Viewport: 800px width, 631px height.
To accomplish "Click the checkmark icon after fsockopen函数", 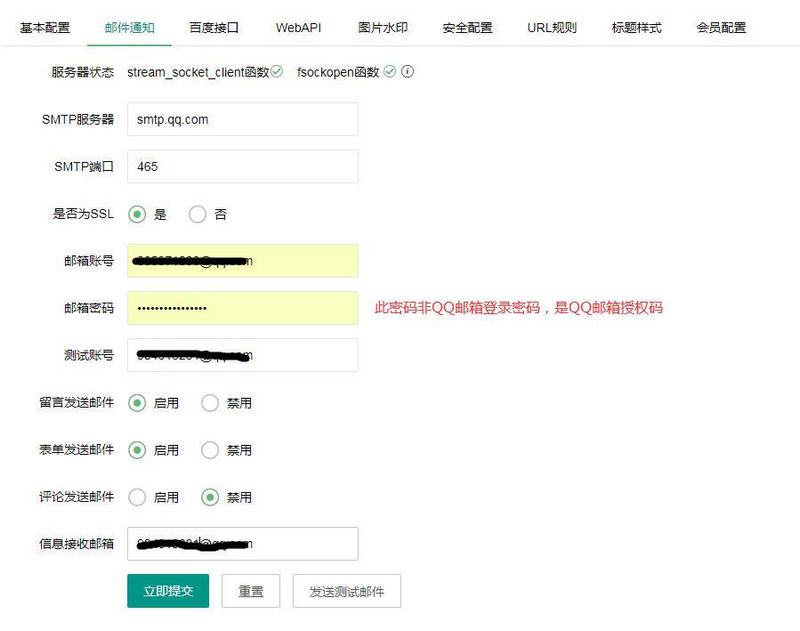I will tap(390, 72).
